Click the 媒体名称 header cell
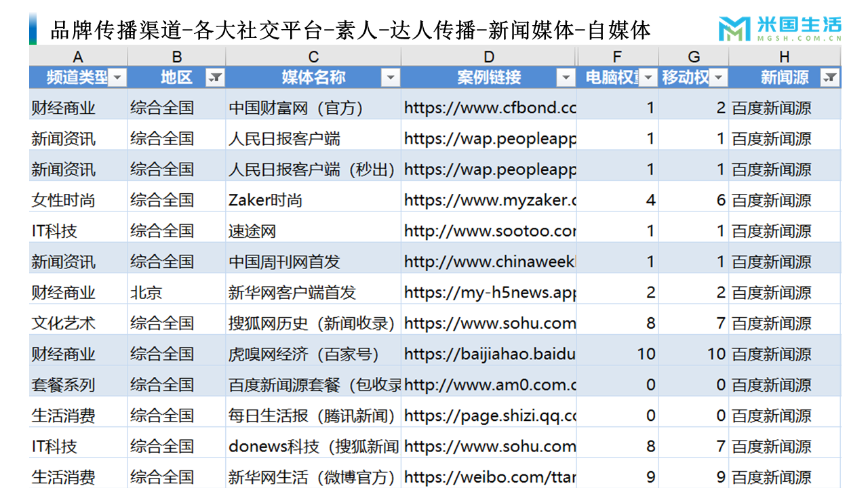This screenshot has height=488, width=868. 313,78
